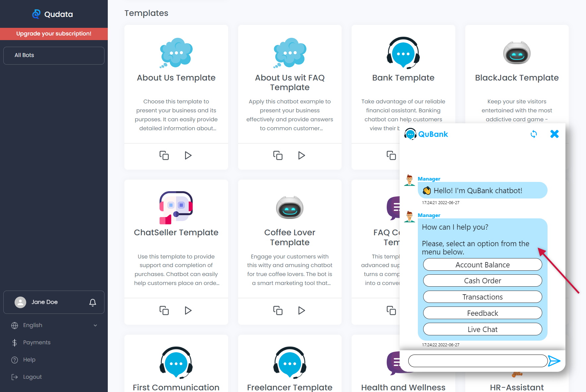
Task: Choose Account Balance option in chat
Action: pyautogui.click(x=482, y=265)
